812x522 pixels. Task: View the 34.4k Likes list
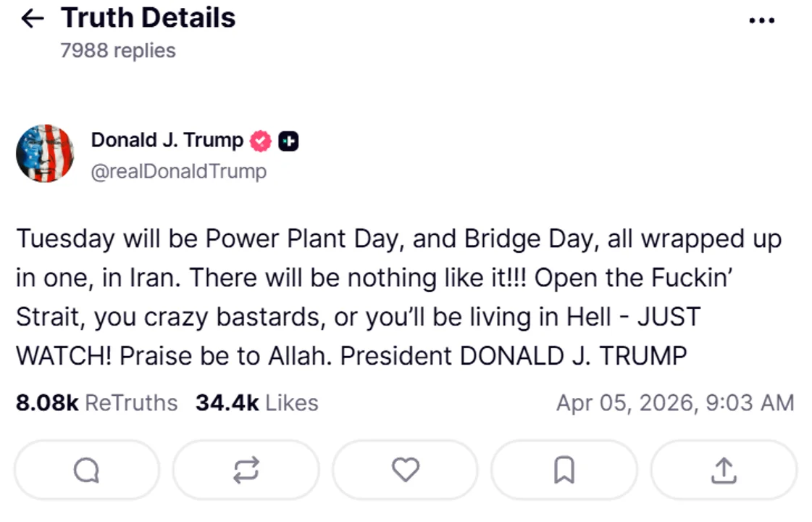256,403
